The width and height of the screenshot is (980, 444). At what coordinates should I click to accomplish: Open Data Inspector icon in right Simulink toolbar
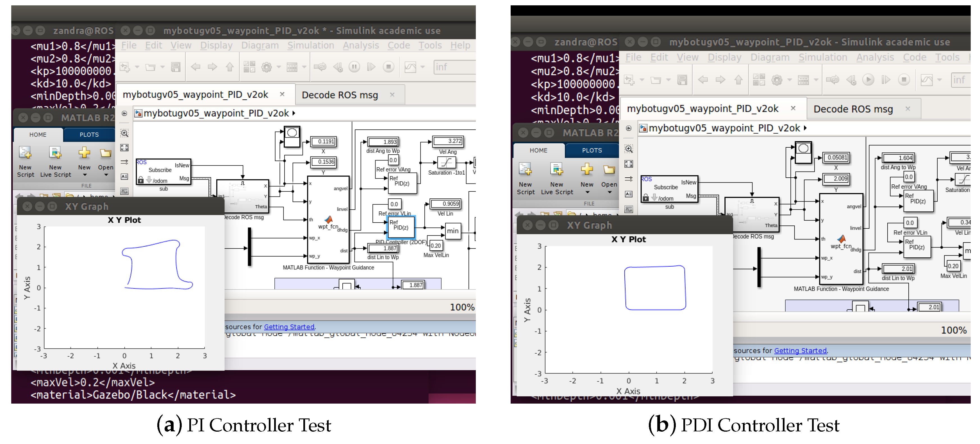[926, 80]
